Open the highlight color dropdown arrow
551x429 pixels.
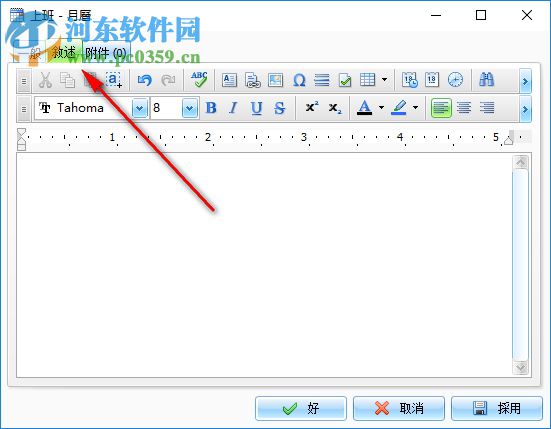tap(415, 108)
